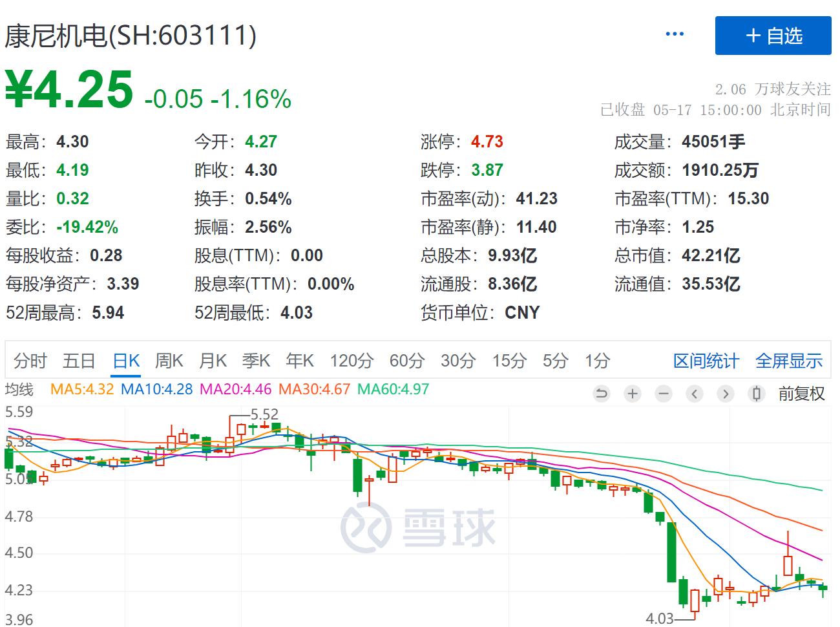Viewport: 840px width, 627px height.
Task: Click the Xueqiu watermark logo on chart
Action: (418, 527)
